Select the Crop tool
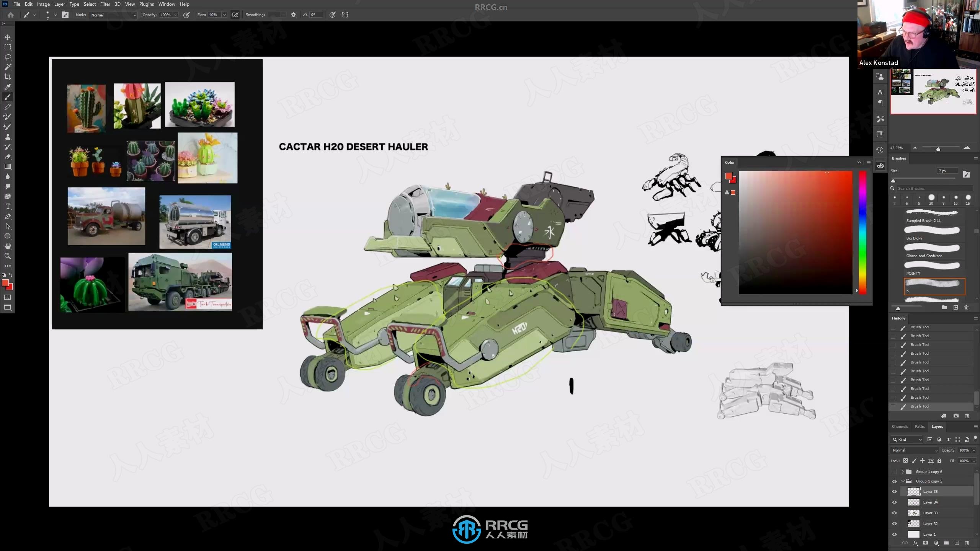Viewport: 980px width, 551px height. coord(7,77)
